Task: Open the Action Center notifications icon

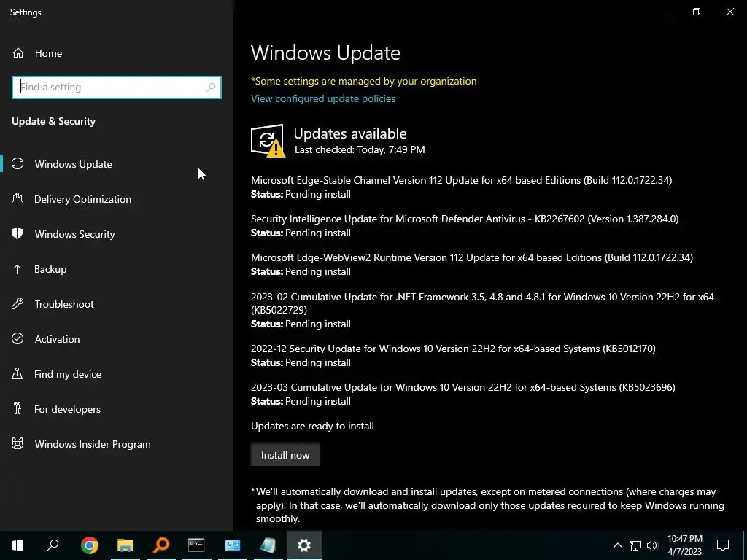Action: 723,545
